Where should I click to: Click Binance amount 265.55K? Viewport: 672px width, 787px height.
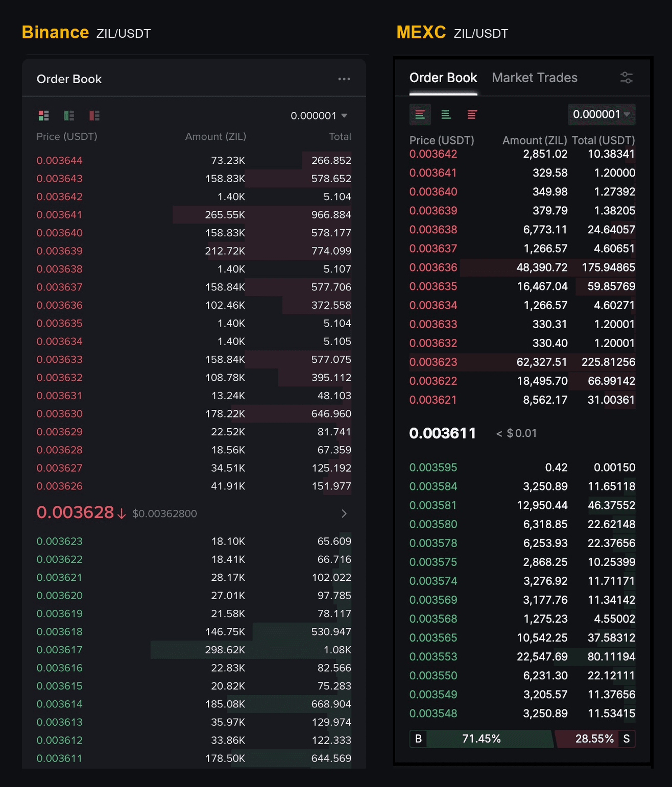click(x=225, y=215)
